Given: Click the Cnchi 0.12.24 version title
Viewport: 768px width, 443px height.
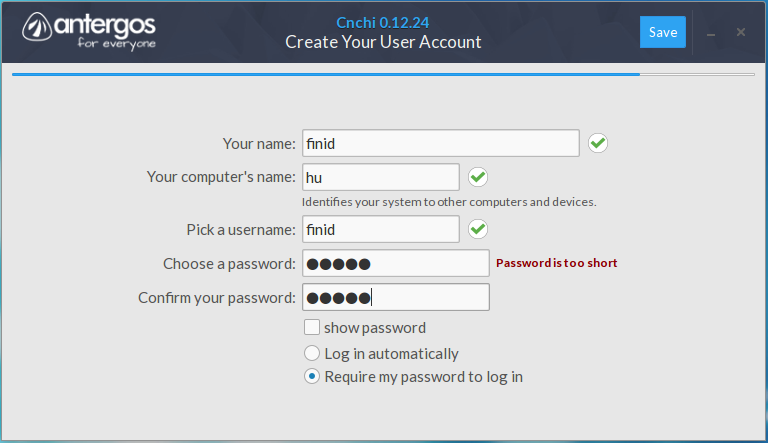Looking at the screenshot, I should point(383,23).
